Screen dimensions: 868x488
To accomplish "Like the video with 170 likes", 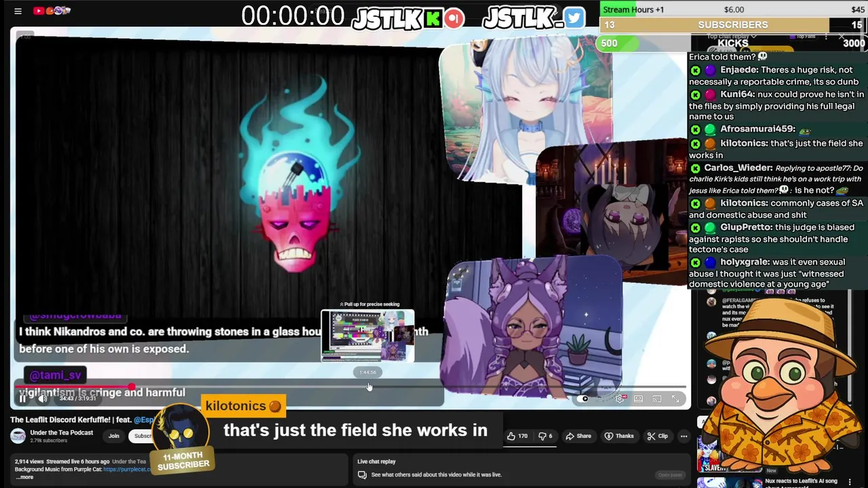I will coord(517,436).
